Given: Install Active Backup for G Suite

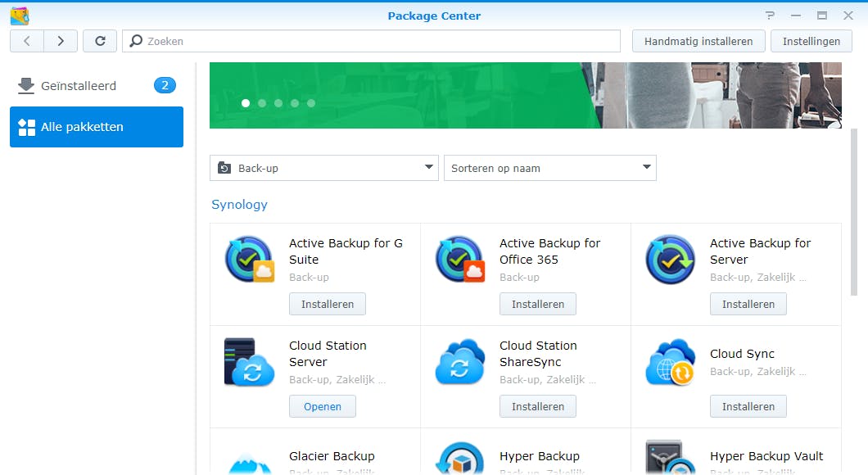Looking at the screenshot, I should coord(328,304).
